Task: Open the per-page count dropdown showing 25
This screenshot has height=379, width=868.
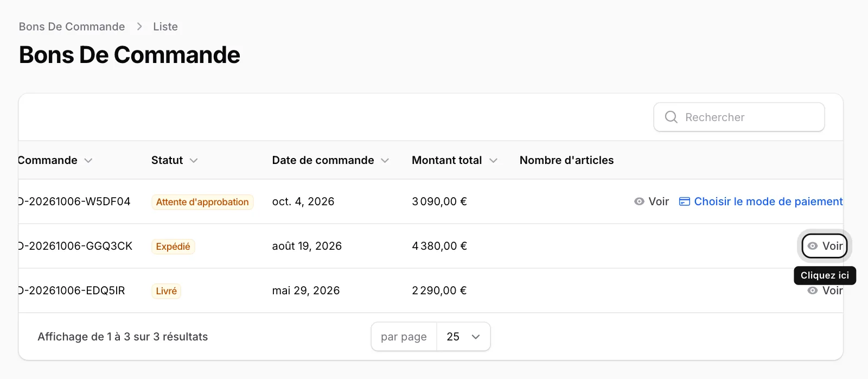Action: click(463, 337)
